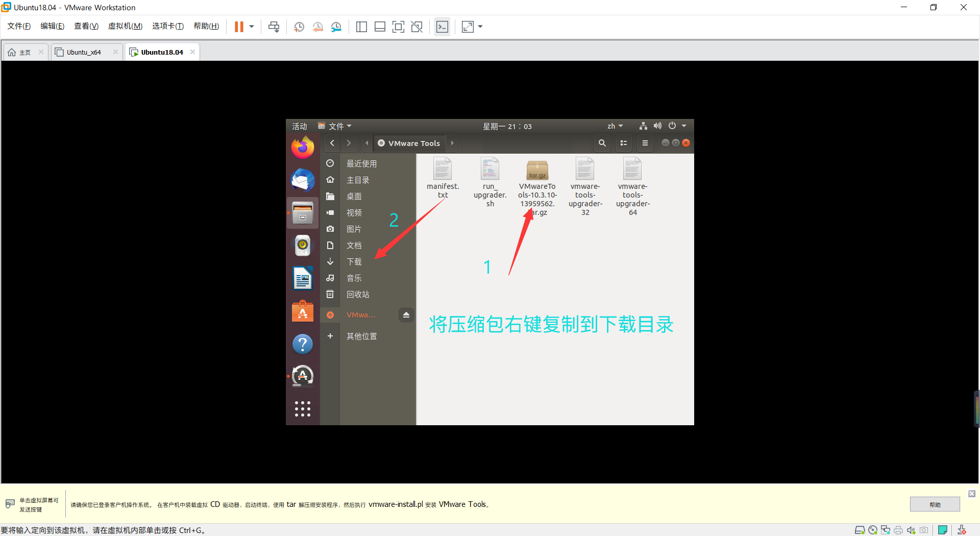The width and height of the screenshot is (980, 536).
Task: Select the VMwareTools tar.gz archive
Action: 537,187
